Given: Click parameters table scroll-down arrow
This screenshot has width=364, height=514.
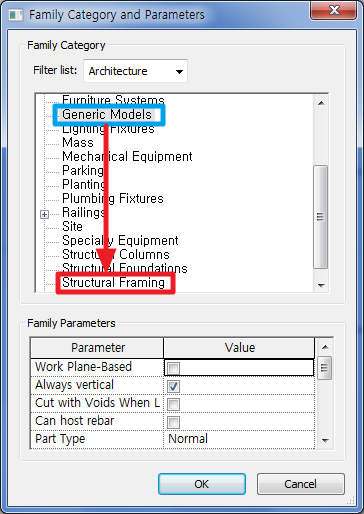Looking at the screenshot, I should coord(325,441).
